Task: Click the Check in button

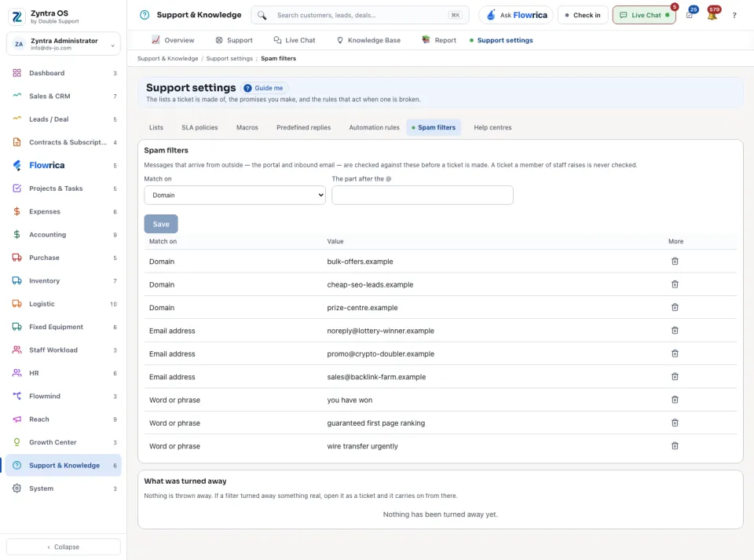Action: click(582, 16)
